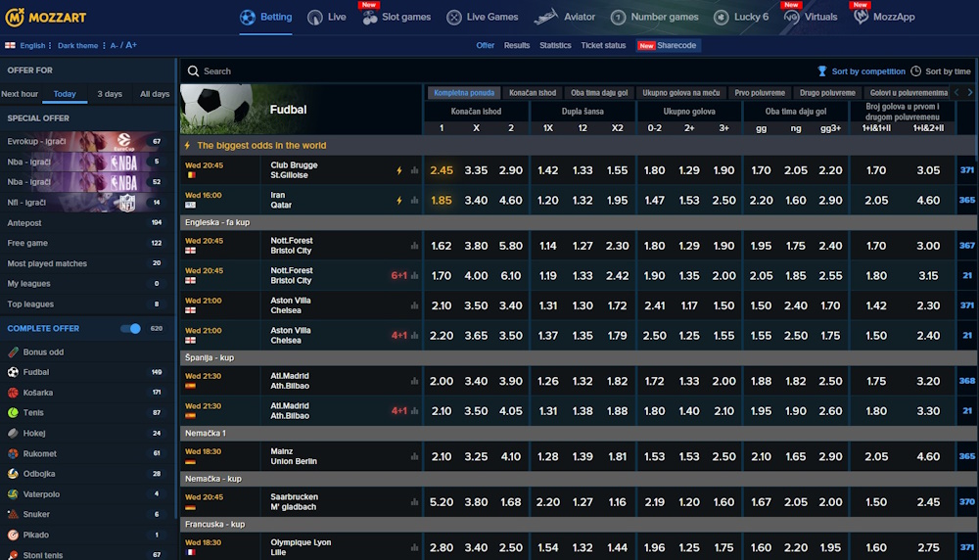This screenshot has width=979, height=560.
Task: Click the Bonus odd icon
Action: (13, 352)
